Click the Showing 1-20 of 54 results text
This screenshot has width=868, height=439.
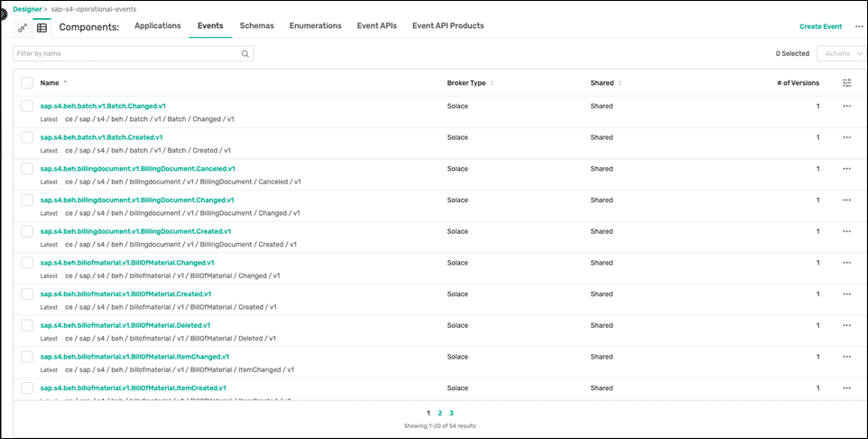[440, 426]
